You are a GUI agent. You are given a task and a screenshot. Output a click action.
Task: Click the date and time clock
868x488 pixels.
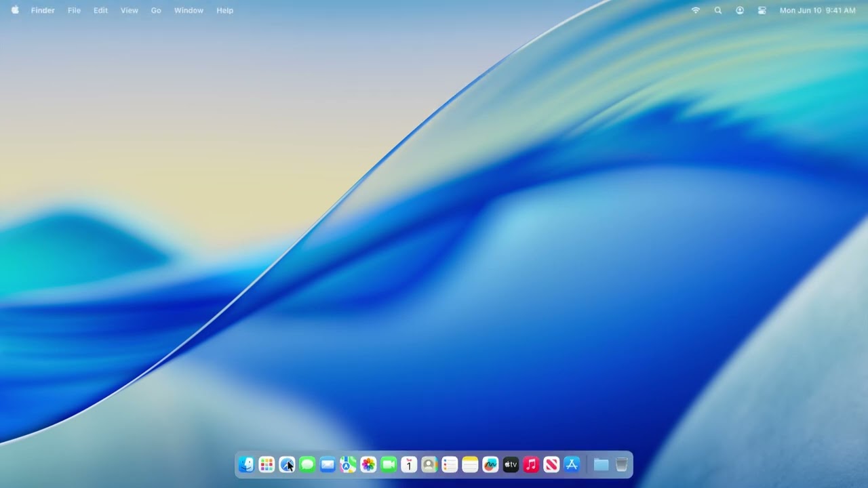click(817, 10)
